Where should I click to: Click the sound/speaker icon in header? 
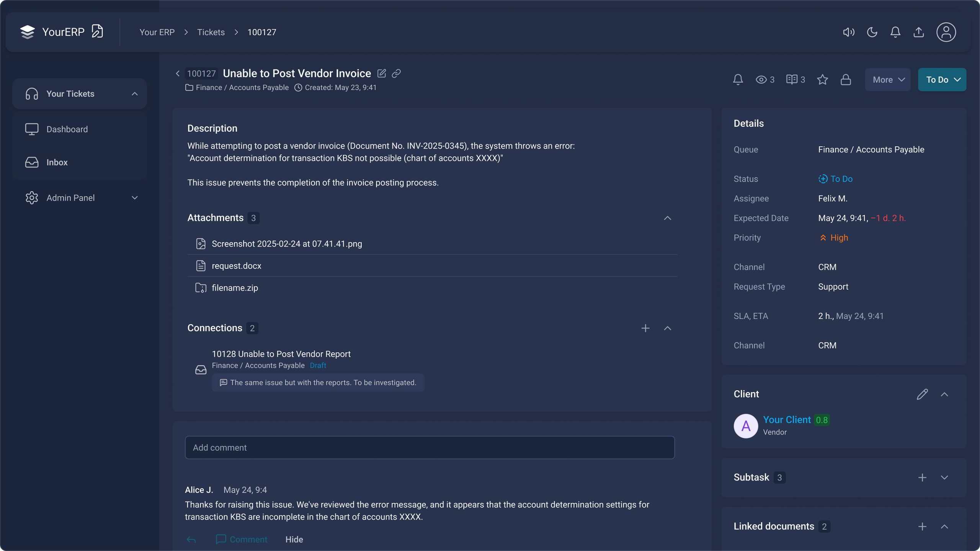[848, 32]
